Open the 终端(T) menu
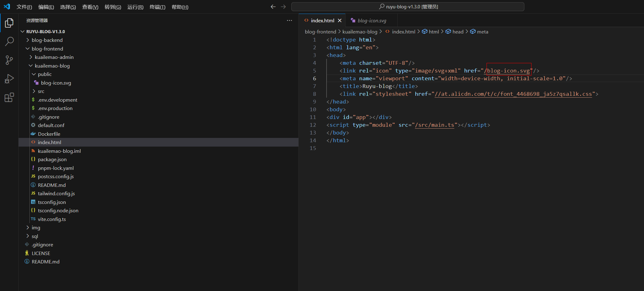The image size is (644, 291). (157, 7)
